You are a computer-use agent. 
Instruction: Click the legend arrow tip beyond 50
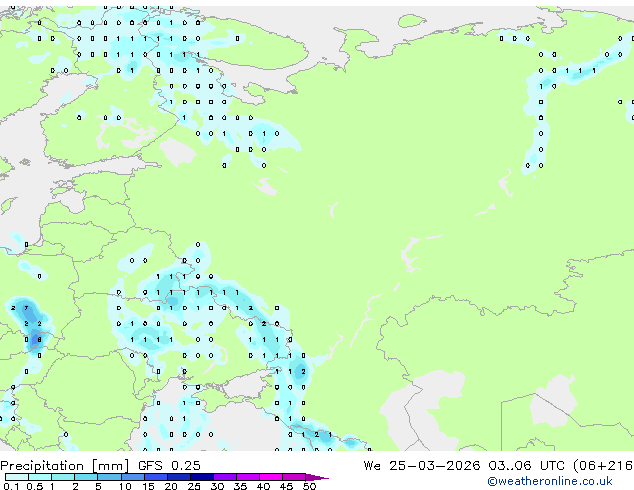[317, 478]
